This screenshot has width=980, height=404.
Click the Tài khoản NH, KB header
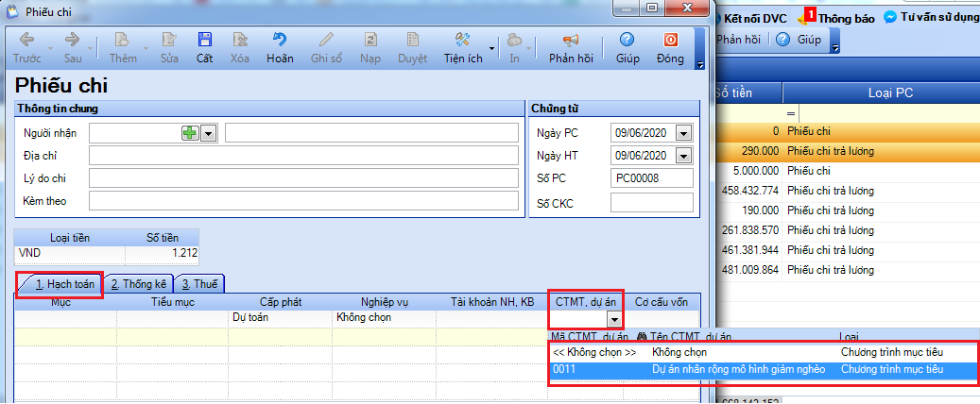coord(492,302)
